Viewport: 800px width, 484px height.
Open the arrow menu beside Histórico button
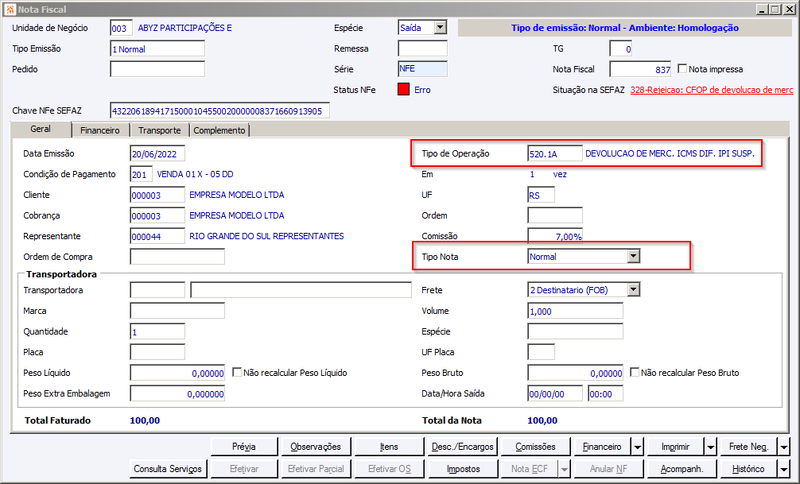[784, 469]
